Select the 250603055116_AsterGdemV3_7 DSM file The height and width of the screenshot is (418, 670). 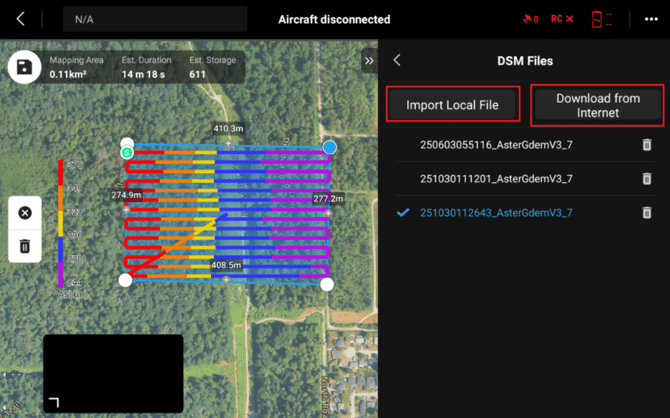(x=496, y=145)
